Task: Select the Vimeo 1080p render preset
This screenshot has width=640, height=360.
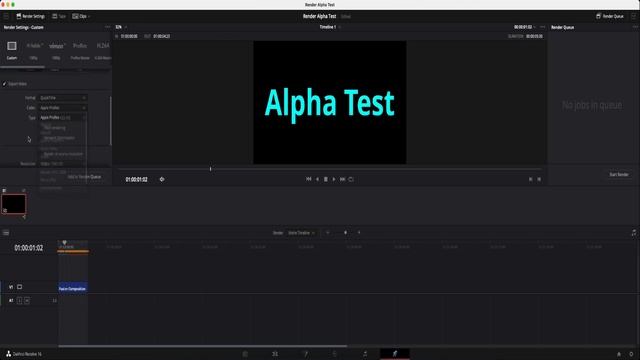Action: tap(56, 50)
